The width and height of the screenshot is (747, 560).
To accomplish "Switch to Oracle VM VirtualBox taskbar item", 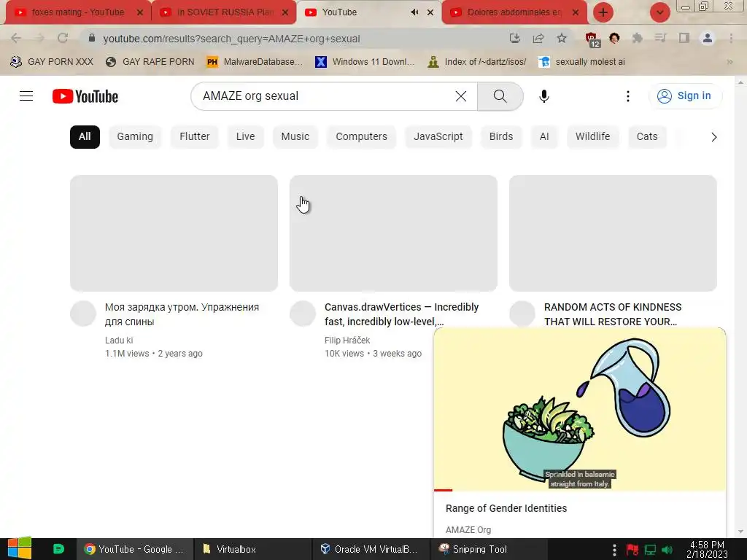I will 371,550.
